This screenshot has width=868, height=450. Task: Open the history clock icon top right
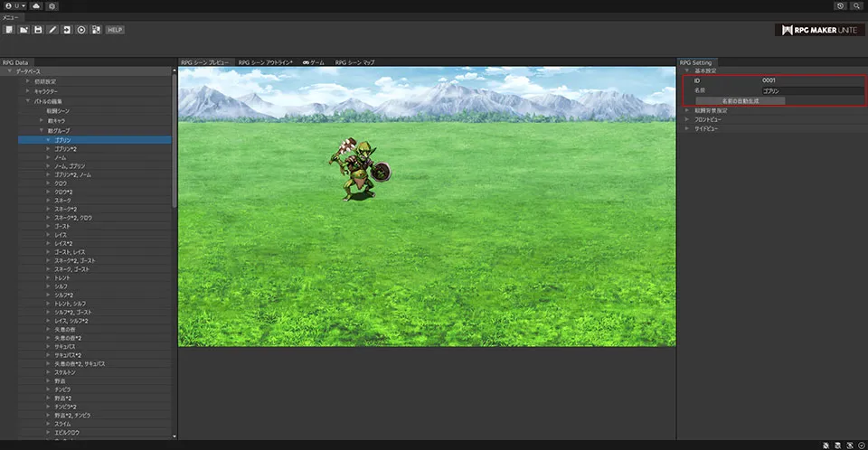[x=840, y=5]
